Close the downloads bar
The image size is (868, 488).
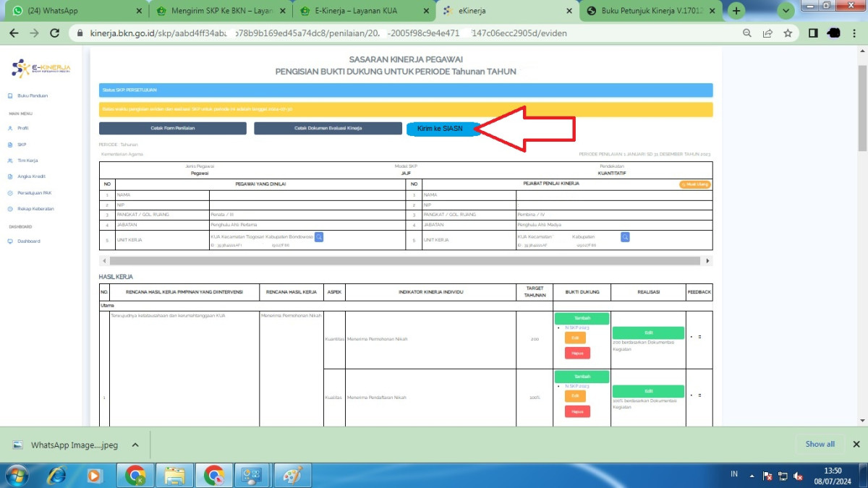pyautogui.click(x=856, y=445)
